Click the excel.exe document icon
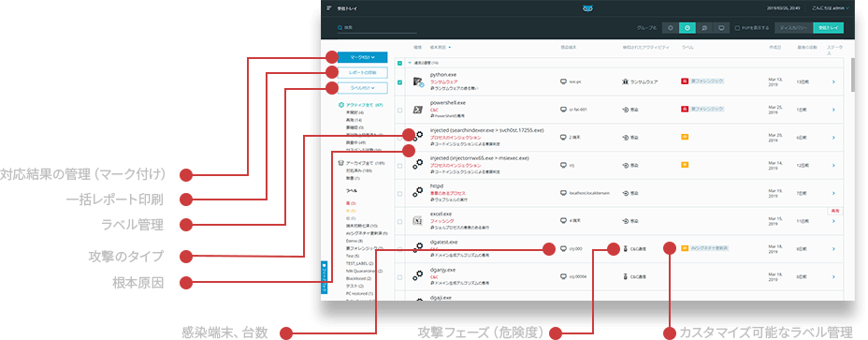 tap(418, 221)
